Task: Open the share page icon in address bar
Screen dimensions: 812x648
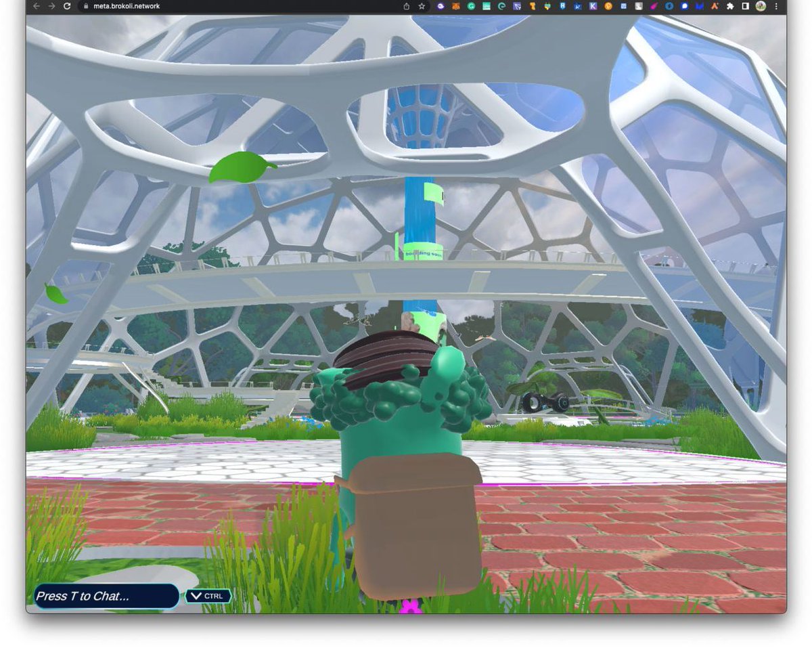Action: coord(407,6)
